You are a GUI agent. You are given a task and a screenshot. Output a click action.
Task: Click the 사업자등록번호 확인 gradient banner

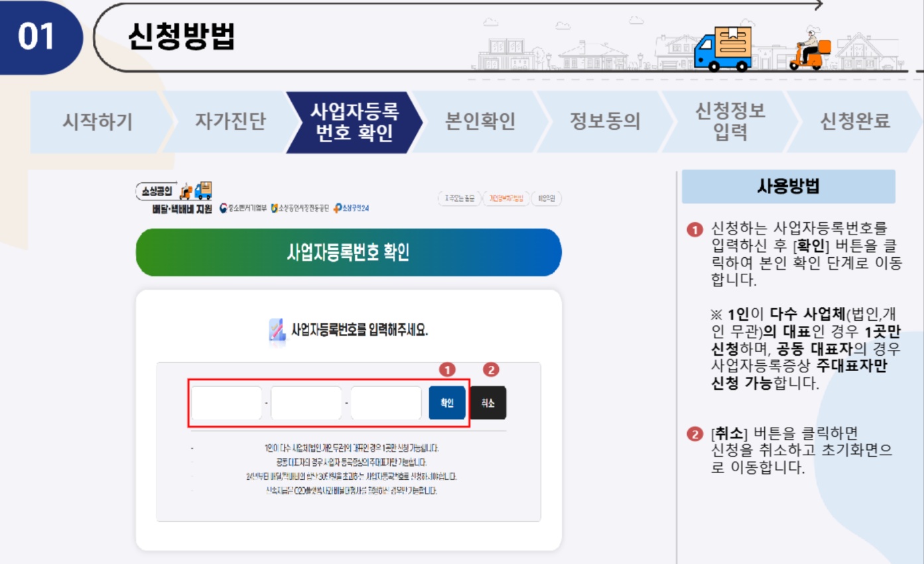348,253
